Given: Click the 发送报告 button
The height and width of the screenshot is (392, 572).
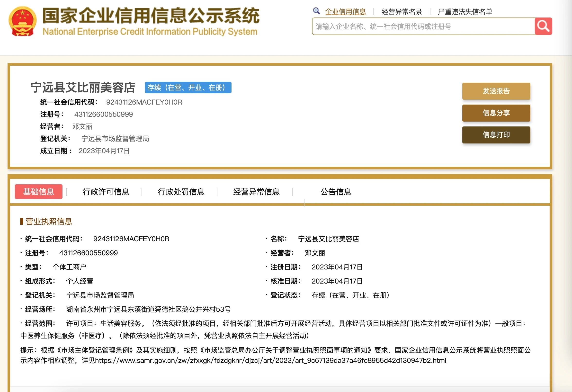Looking at the screenshot, I should pyautogui.click(x=496, y=91).
